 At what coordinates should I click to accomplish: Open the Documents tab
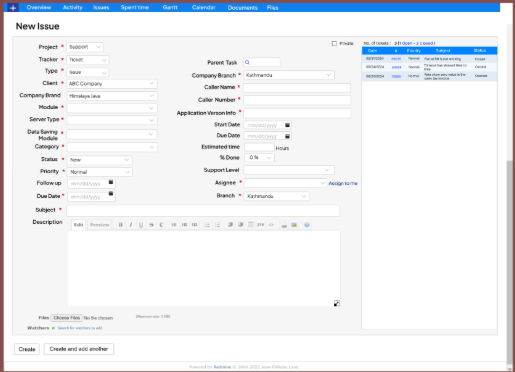click(242, 7)
